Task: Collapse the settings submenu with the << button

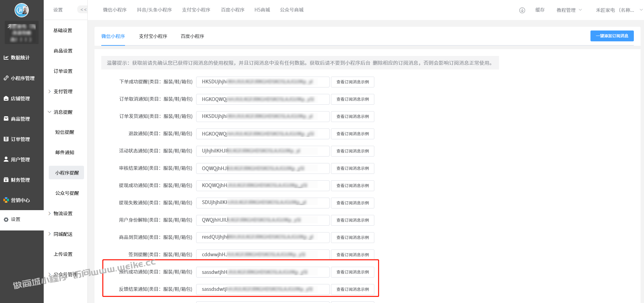Action: pyautogui.click(x=82, y=10)
